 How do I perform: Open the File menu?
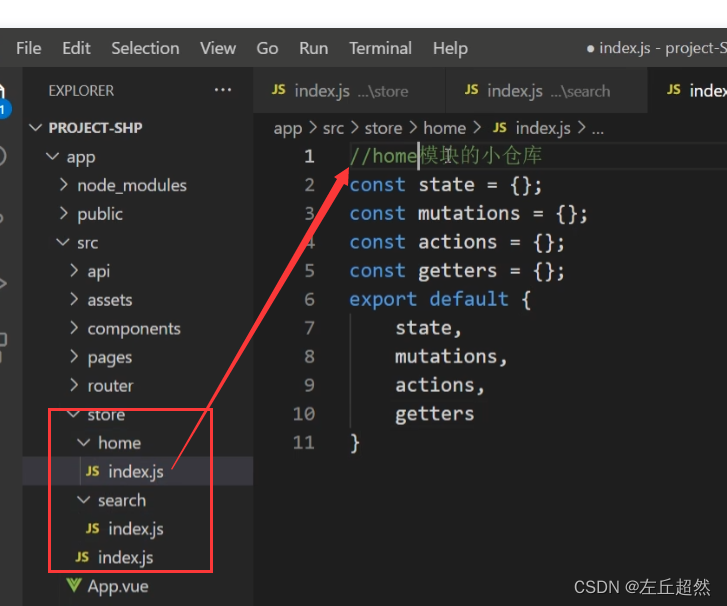tap(29, 48)
